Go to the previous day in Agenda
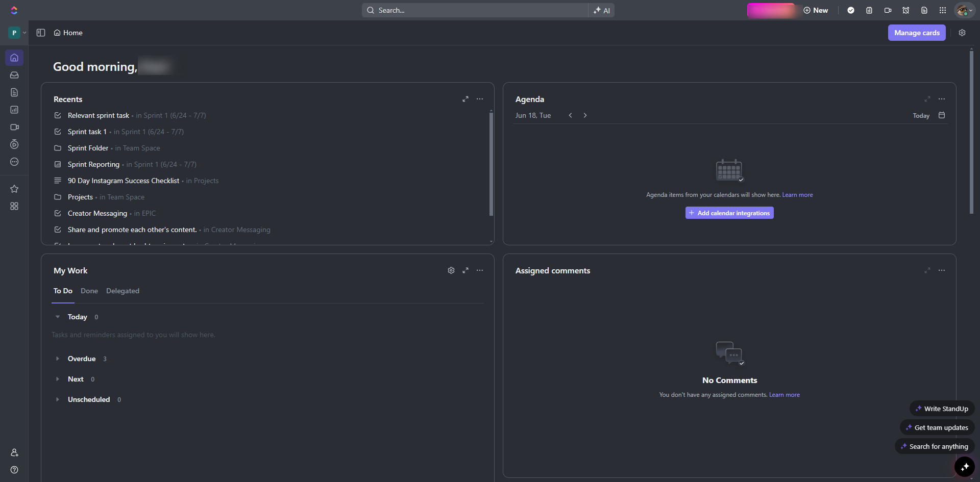Image resolution: width=980 pixels, height=482 pixels. 571,115
